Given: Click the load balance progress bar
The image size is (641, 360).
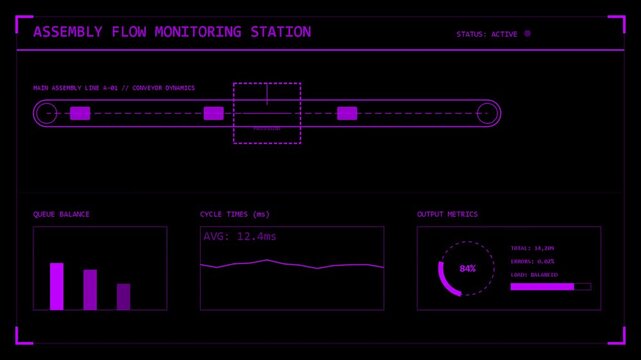Looking at the screenshot, I should point(551,287).
